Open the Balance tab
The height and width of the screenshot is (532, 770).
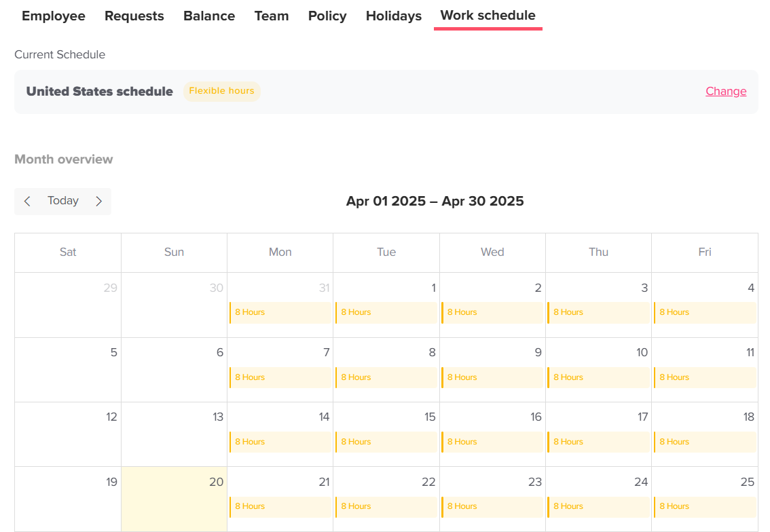(209, 16)
